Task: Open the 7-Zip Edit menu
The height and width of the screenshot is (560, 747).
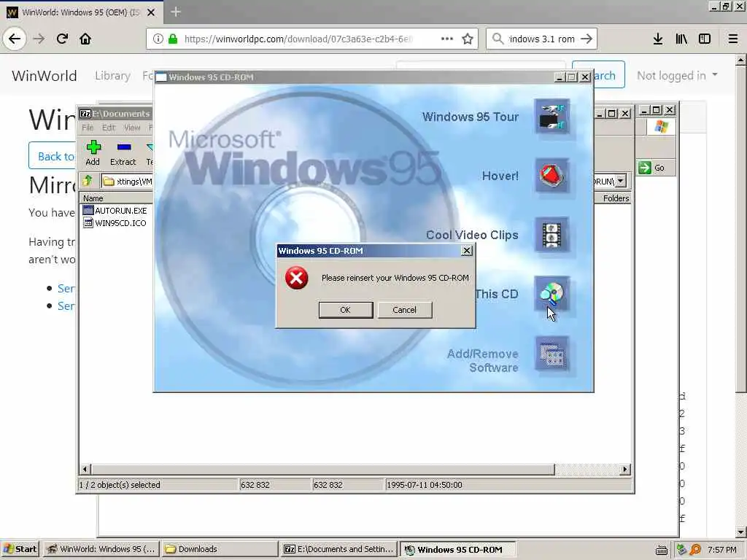Action: click(109, 128)
